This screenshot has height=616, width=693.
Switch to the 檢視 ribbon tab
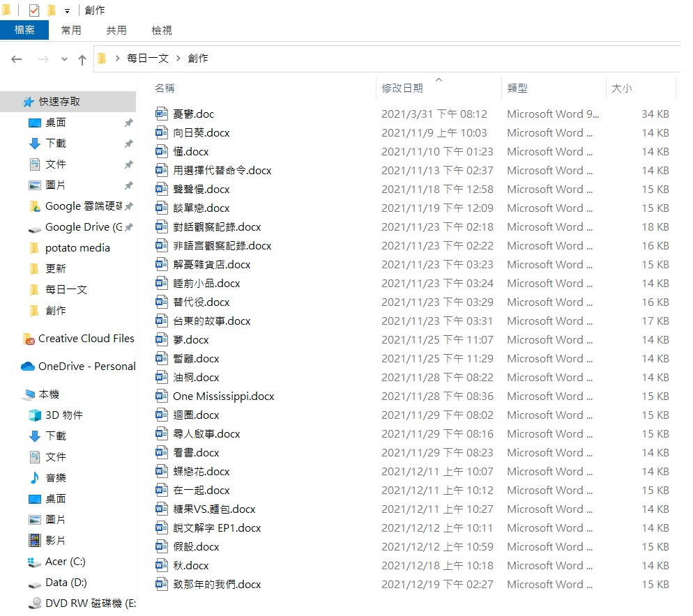tap(162, 30)
